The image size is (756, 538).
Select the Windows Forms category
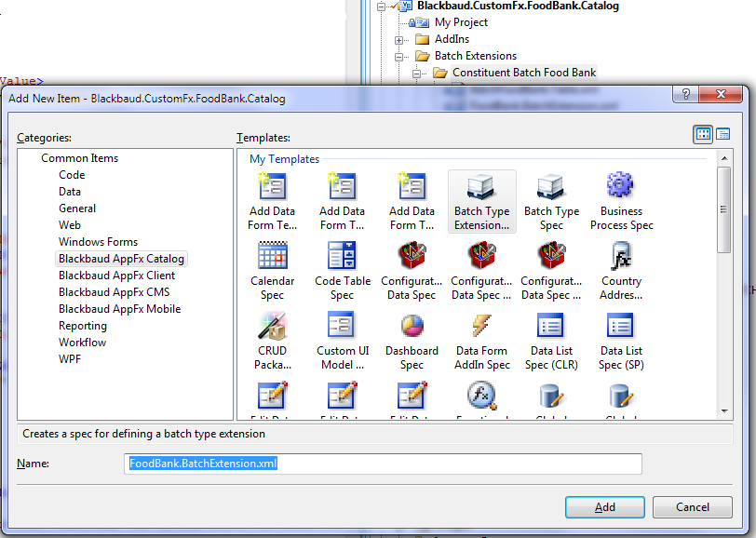[99, 242]
